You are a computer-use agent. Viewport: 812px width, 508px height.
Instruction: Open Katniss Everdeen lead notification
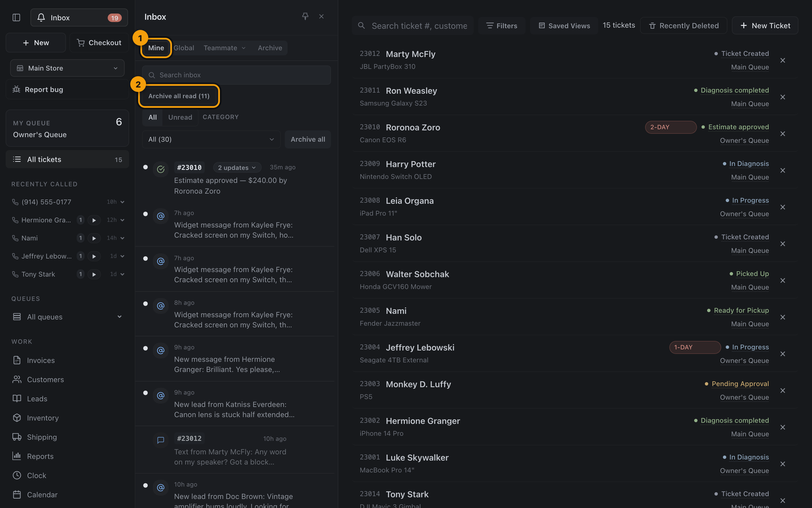coord(235,404)
